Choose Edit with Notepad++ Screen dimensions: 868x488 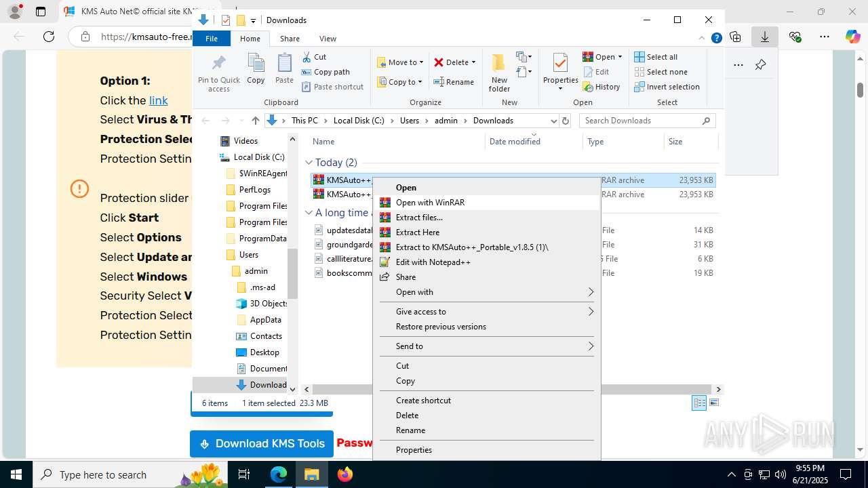pyautogui.click(x=487, y=262)
